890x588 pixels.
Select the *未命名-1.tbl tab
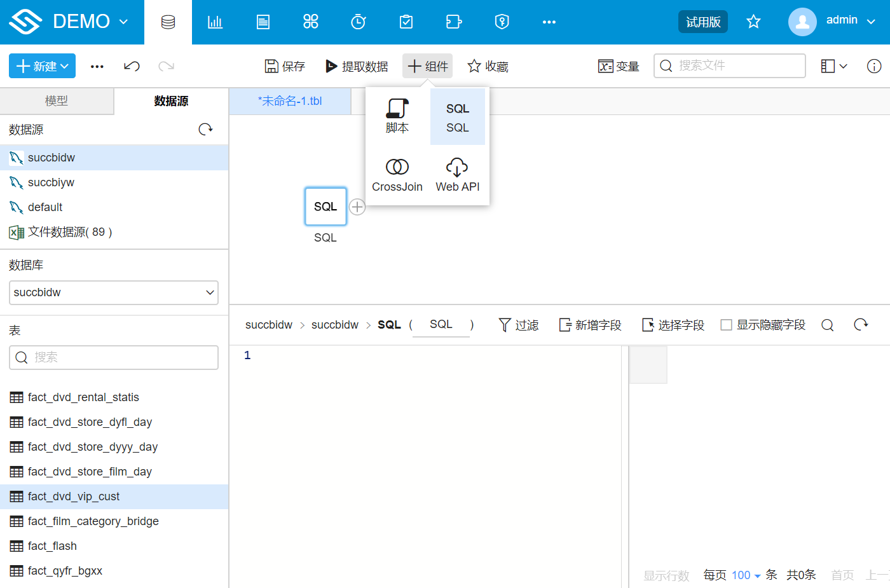coord(291,101)
